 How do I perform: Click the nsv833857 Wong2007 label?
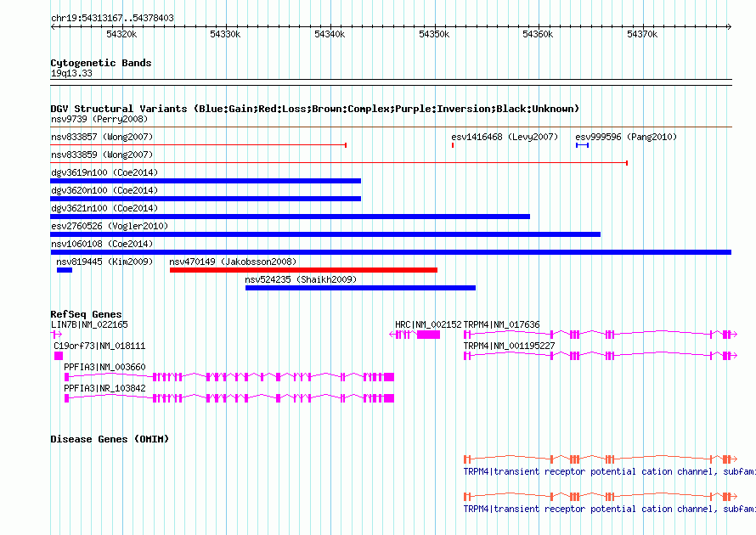tap(102, 137)
